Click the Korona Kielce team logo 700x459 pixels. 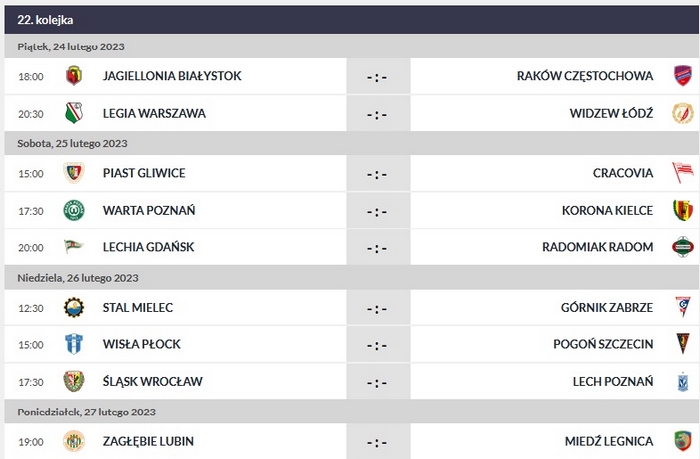[x=683, y=210]
